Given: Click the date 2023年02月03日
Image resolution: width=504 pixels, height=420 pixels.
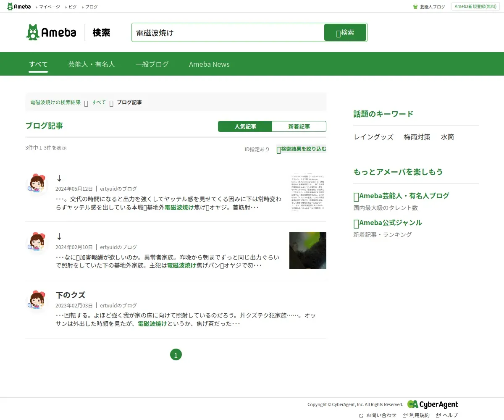Looking at the screenshot, I should (x=74, y=305).
